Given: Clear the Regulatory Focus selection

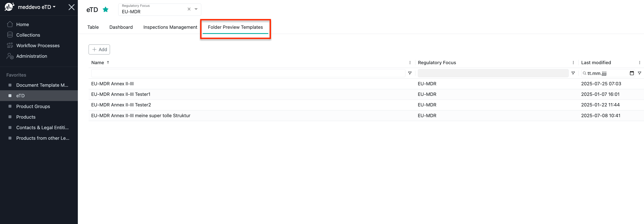Looking at the screenshot, I should [189, 9].
